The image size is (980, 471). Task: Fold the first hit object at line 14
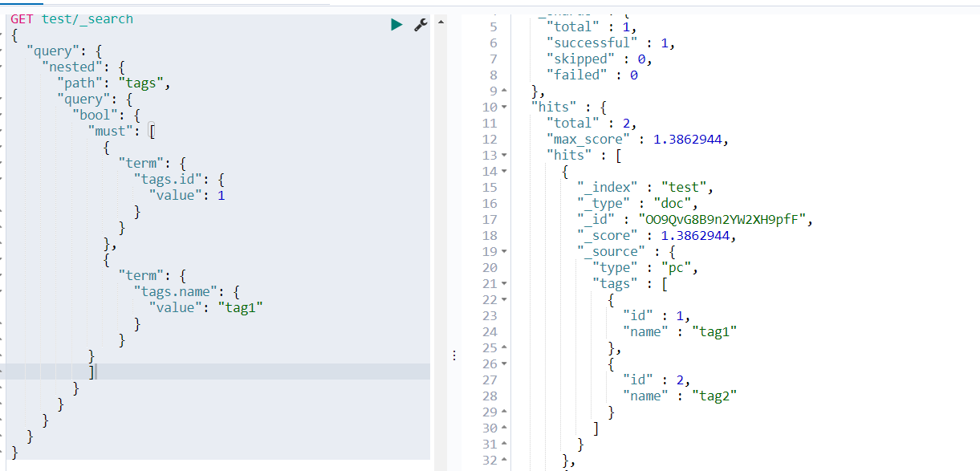coord(504,172)
